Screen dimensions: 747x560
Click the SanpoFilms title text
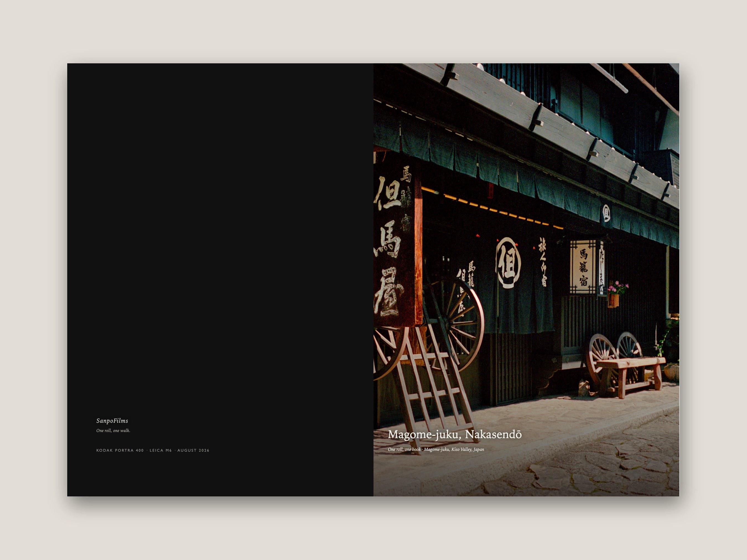tap(112, 421)
